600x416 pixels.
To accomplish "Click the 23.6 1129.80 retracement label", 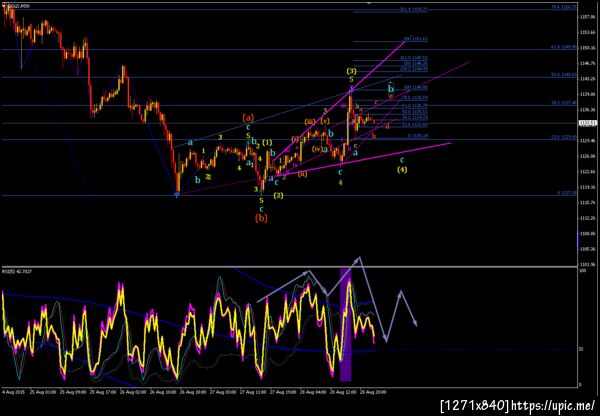I will 564,137.
